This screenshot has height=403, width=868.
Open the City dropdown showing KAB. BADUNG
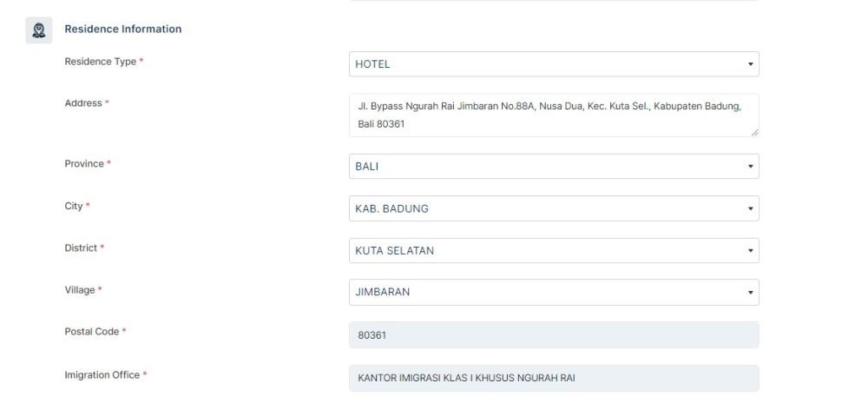click(554, 208)
